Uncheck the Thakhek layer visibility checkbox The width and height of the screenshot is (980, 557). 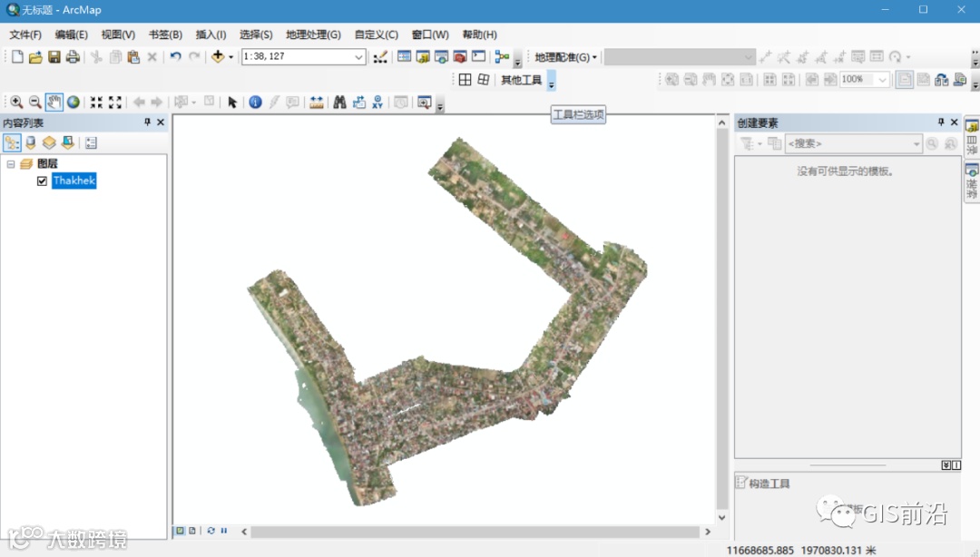pos(42,181)
